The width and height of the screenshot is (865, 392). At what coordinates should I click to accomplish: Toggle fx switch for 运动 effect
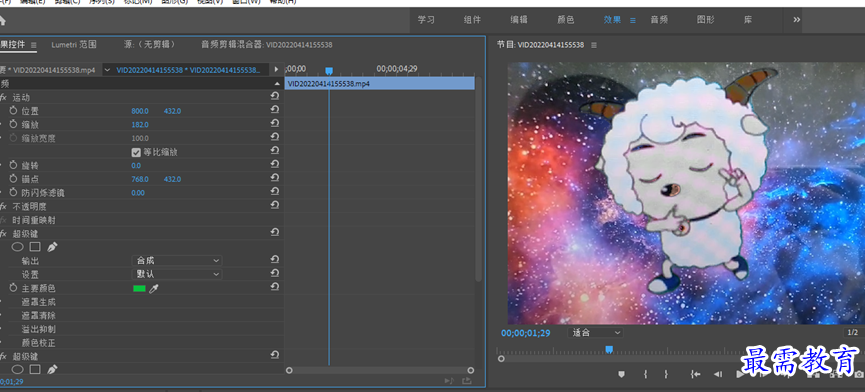(3, 97)
